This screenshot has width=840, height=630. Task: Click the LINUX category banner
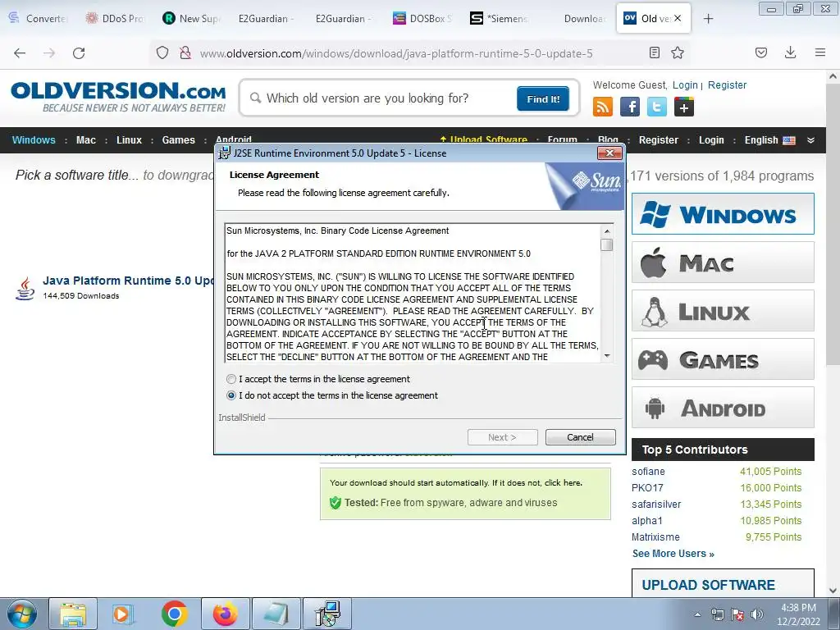723,311
